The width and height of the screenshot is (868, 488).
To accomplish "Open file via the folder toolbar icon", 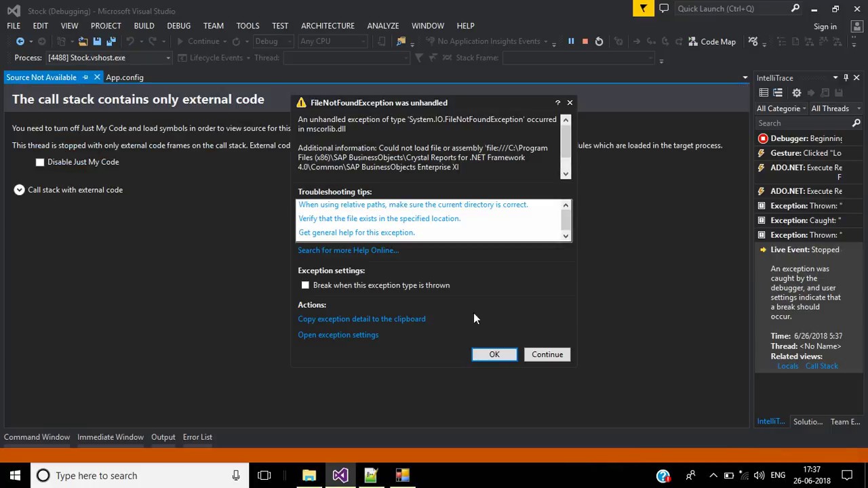I will point(83,41).
